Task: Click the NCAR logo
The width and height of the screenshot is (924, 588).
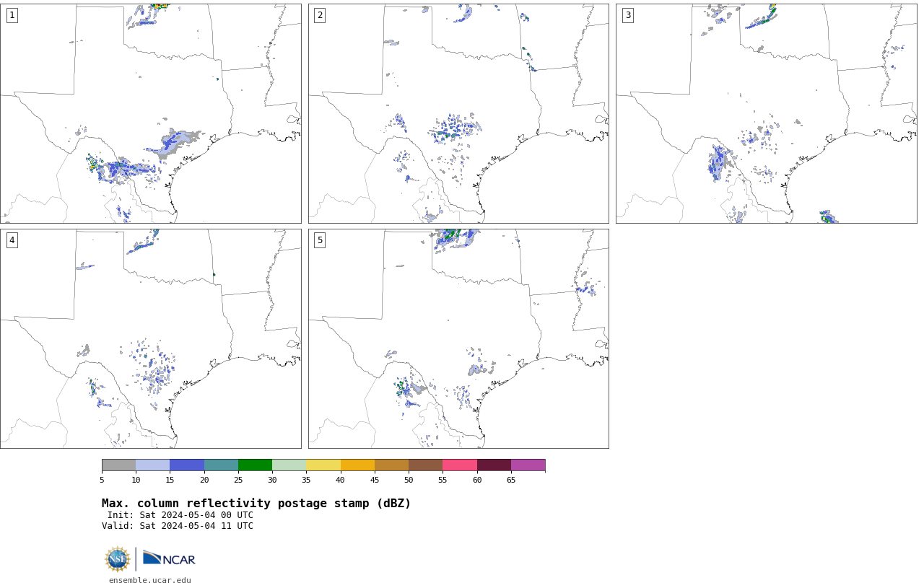Action: point(169,558)
